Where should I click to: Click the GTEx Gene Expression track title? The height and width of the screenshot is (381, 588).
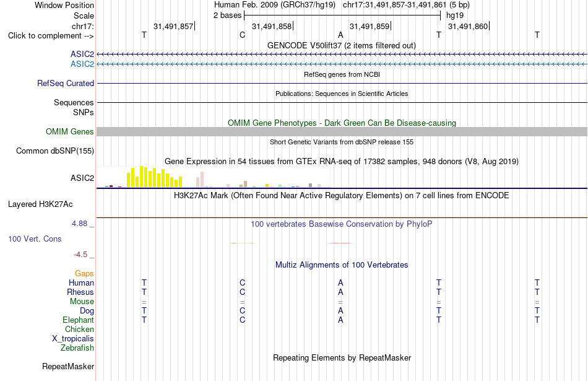(342, 162)
